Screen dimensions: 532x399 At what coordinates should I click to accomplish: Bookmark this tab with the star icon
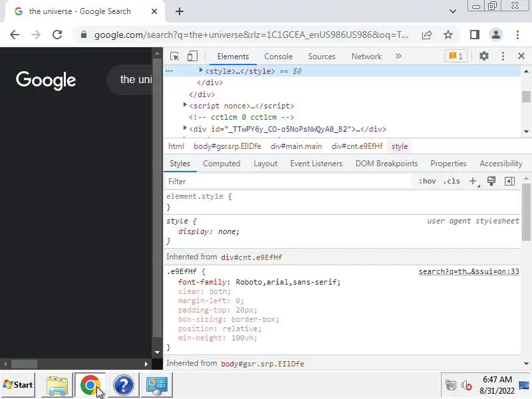click(448, 35)
